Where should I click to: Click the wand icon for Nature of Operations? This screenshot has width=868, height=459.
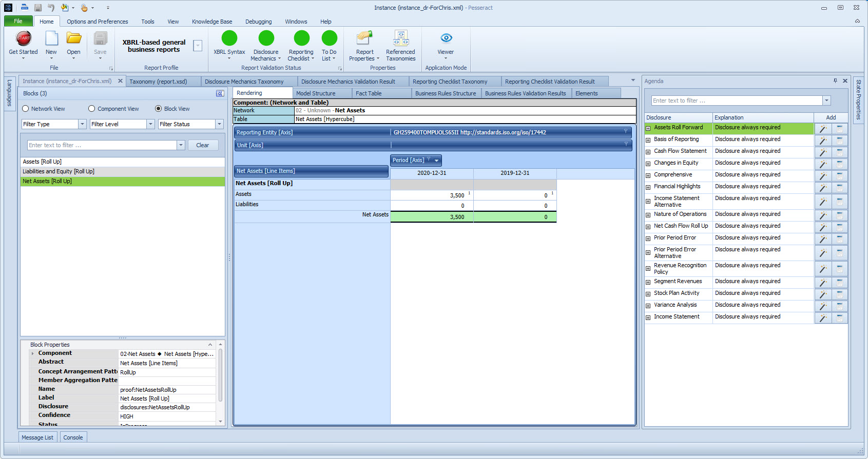pos(823,215)
